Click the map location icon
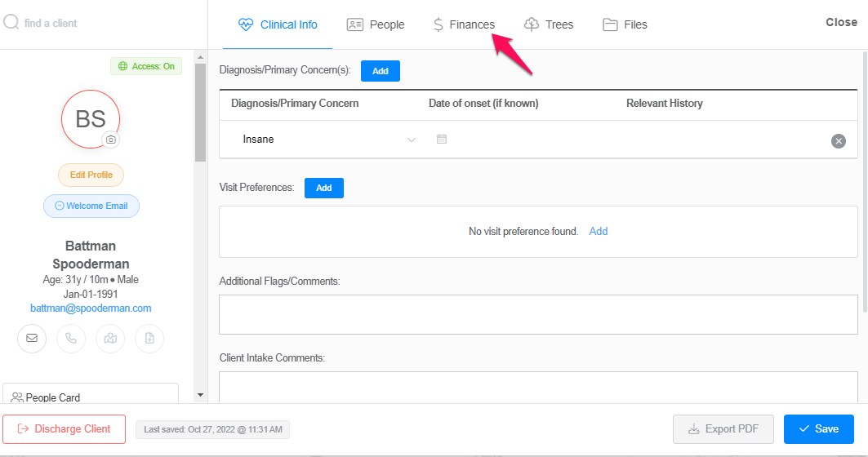The width and height of the screenshot is (868, 457). pyautogui.click(x=110, y=338)
